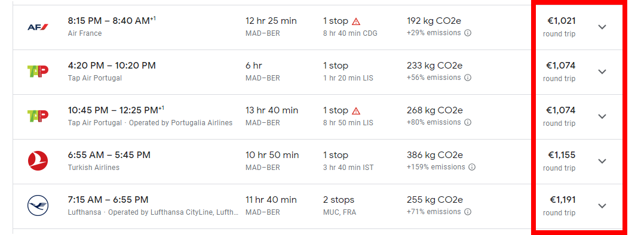Click warning triangle on 8 hr 50 min LIS stop

356,111
